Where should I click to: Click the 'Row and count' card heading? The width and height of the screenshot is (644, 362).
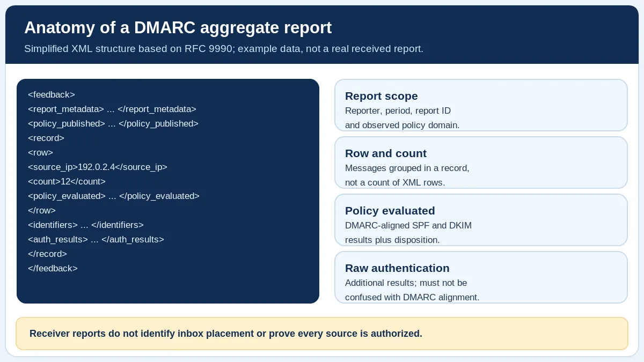(386, 153)
